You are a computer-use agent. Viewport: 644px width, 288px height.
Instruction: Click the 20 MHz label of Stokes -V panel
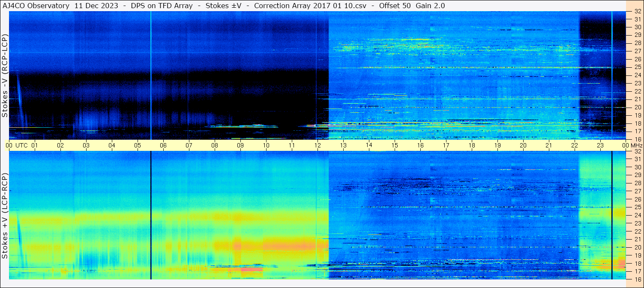637,107
